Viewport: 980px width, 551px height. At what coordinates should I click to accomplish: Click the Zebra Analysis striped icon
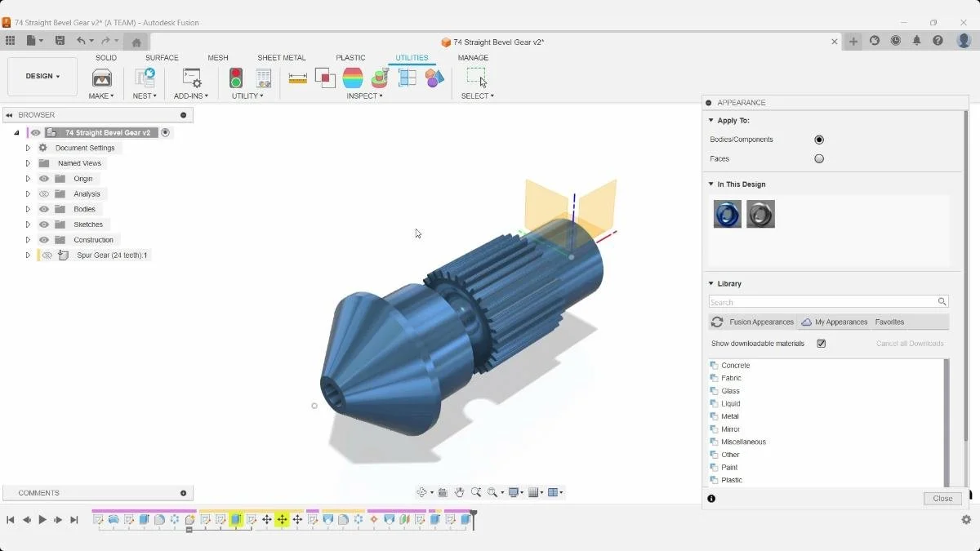point(353,78)
